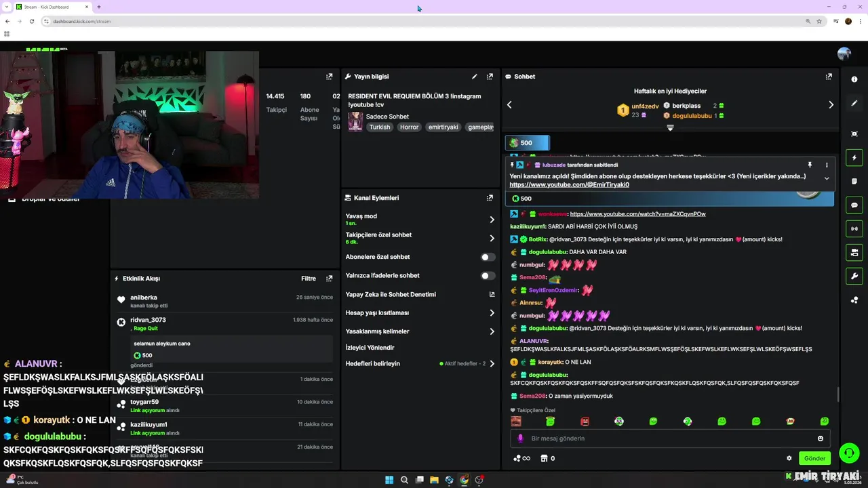This screenshot has width=868, height=488.
Task: Pop out the Yayın bilgisi panel
Action: [490, 77]
